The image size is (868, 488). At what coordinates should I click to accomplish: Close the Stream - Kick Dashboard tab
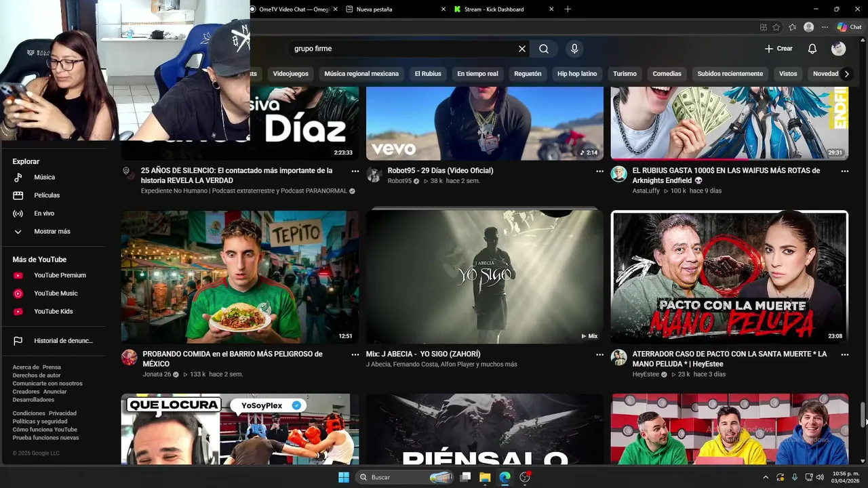(x=551, y=9)
